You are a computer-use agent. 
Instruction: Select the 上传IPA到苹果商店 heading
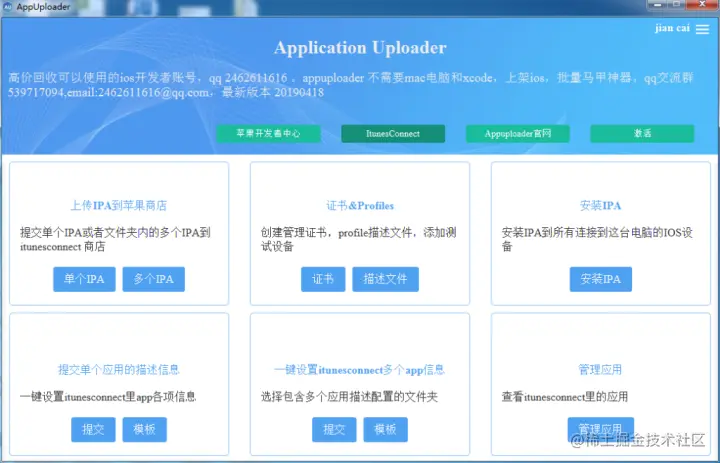pyautogui.click(x=118, y=205)
